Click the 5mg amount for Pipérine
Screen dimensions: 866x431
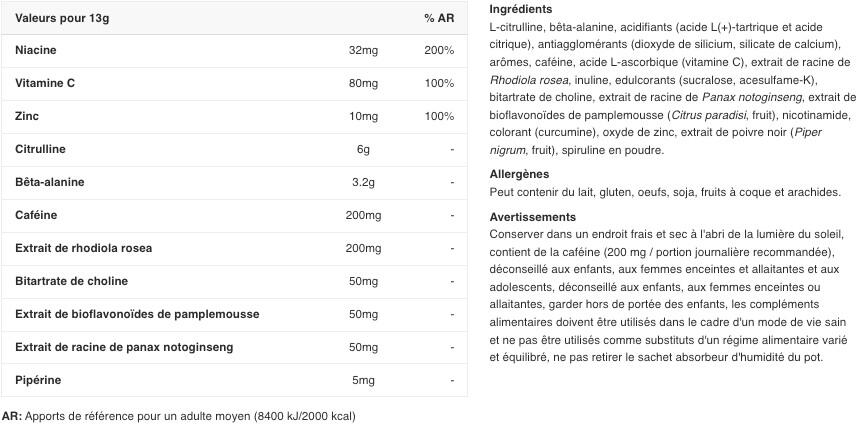pos(363,380)
